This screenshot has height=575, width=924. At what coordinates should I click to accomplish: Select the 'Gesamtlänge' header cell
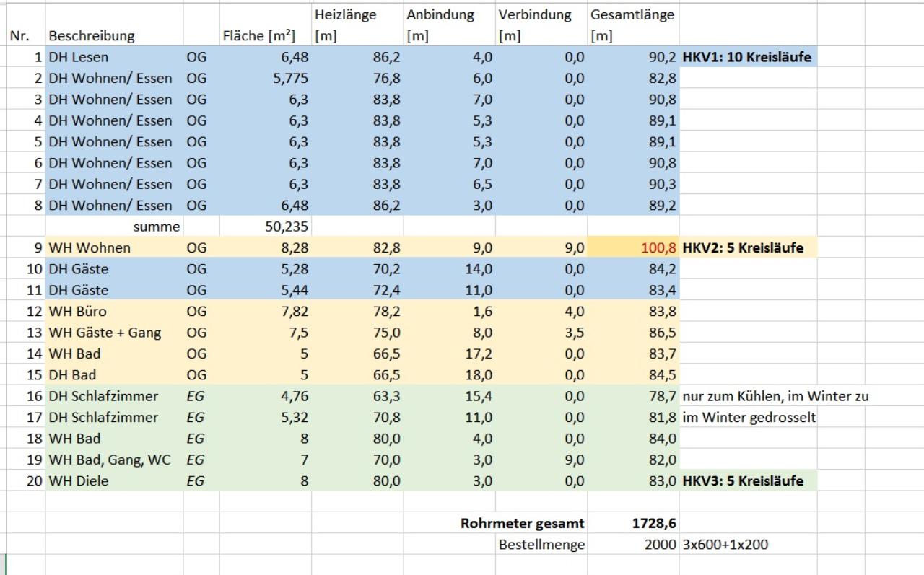[x=633, y=25]
